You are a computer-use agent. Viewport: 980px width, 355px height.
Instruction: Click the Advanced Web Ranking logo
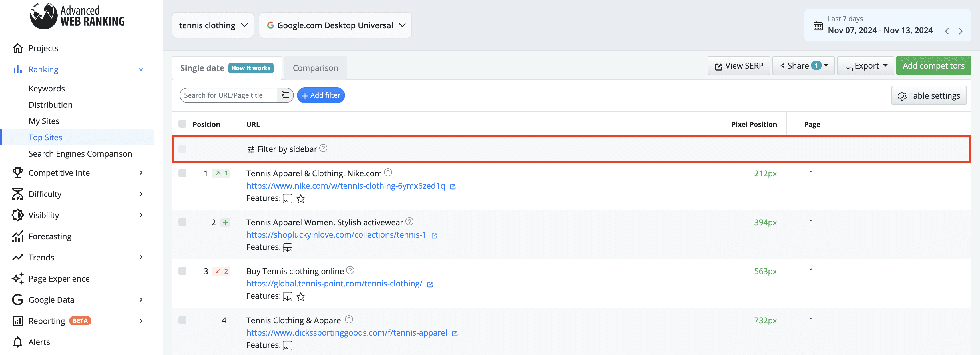click(77, 16)
